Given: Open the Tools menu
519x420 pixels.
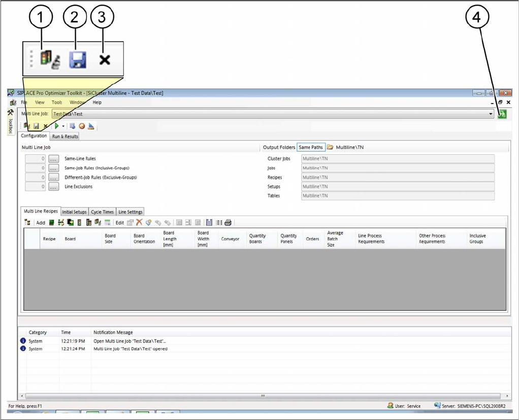Looking at the screenshot, I should pyautogui.click(x=57, y=102).
